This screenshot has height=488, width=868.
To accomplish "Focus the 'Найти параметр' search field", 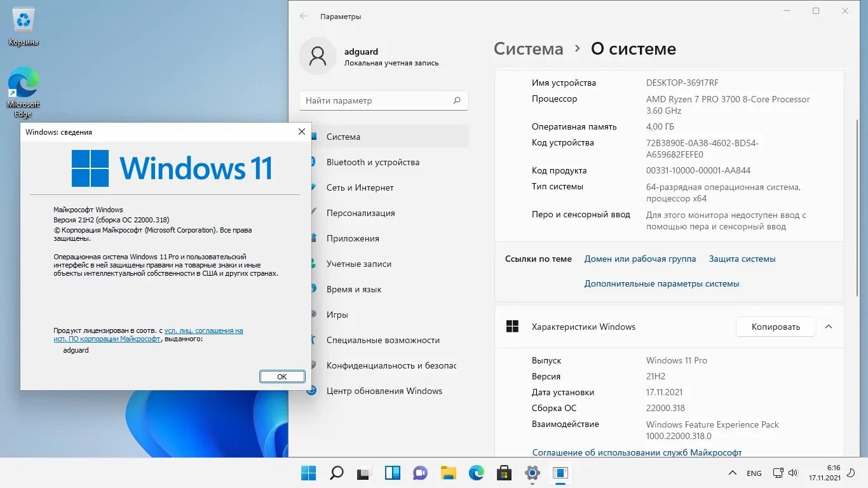I will [383, 100].
